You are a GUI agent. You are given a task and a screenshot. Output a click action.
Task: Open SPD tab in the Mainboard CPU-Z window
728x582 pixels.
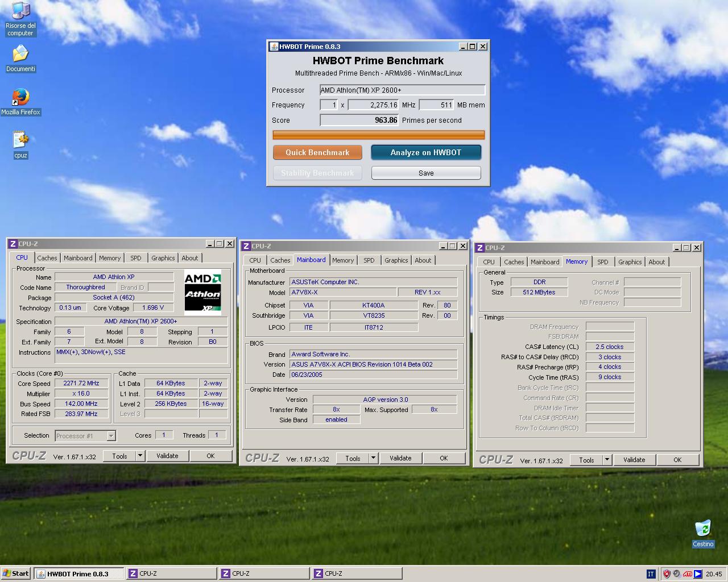pyautogui.click(x=369, y=260)
